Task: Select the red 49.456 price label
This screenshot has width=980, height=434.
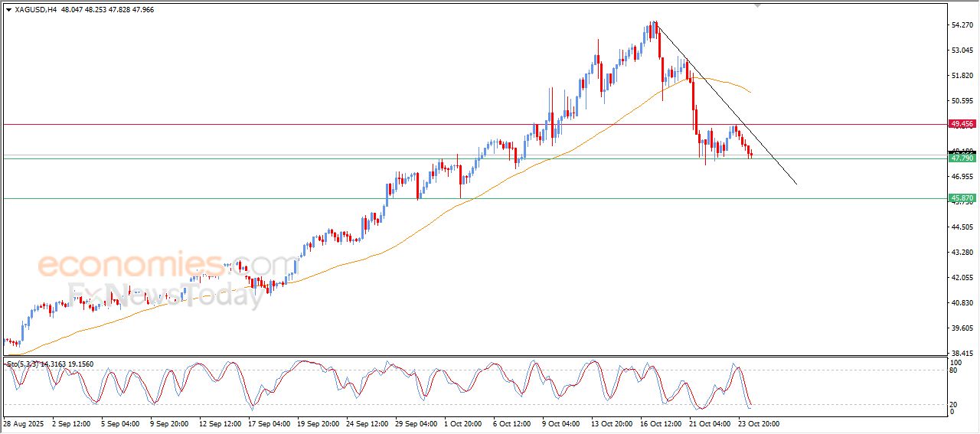Action: (962, 123)
